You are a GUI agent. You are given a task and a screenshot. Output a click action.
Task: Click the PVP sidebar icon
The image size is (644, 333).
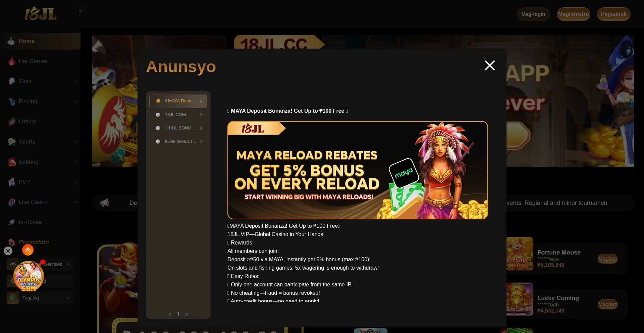[11, 182]
